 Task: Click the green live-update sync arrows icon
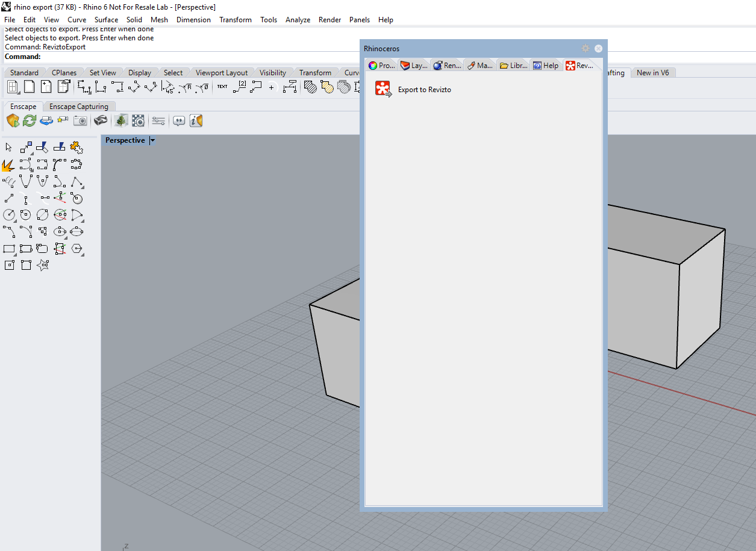(30, 121)
